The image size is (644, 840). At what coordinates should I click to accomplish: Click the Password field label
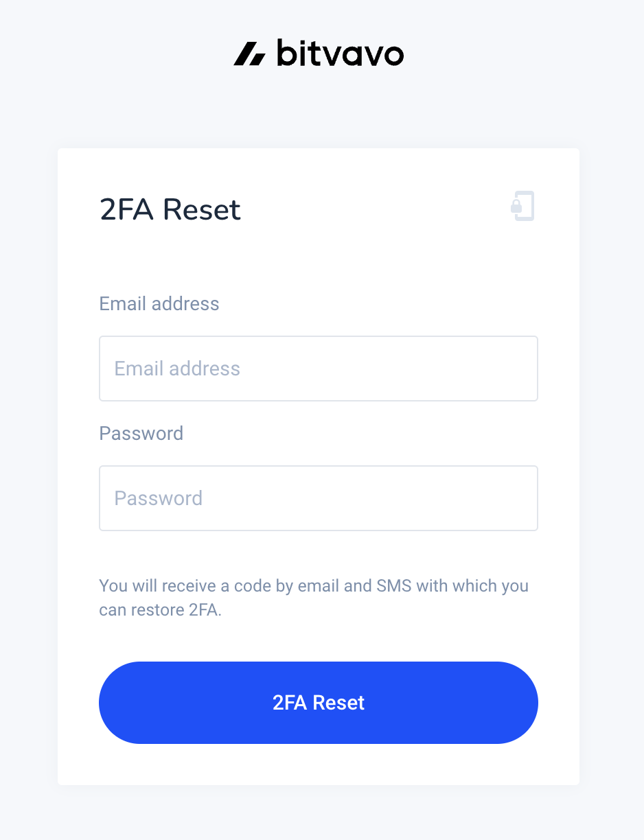[x=141, y=434]
